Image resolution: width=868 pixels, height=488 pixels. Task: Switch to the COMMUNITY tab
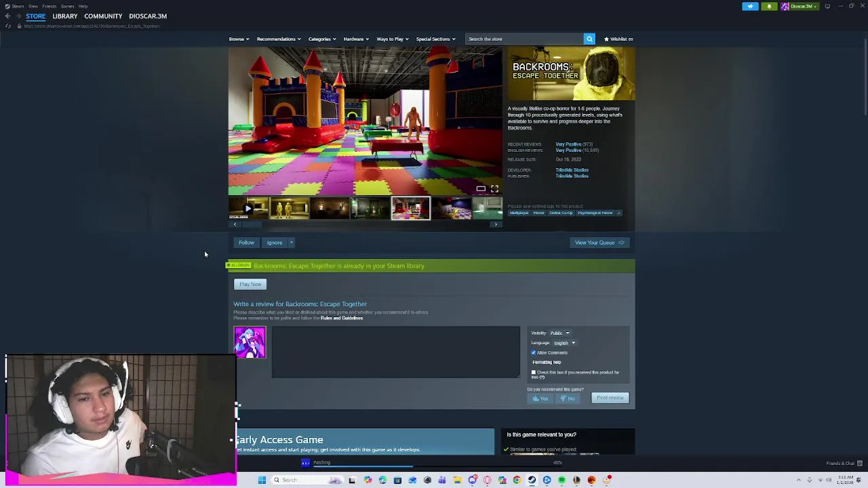click(103, 16)
